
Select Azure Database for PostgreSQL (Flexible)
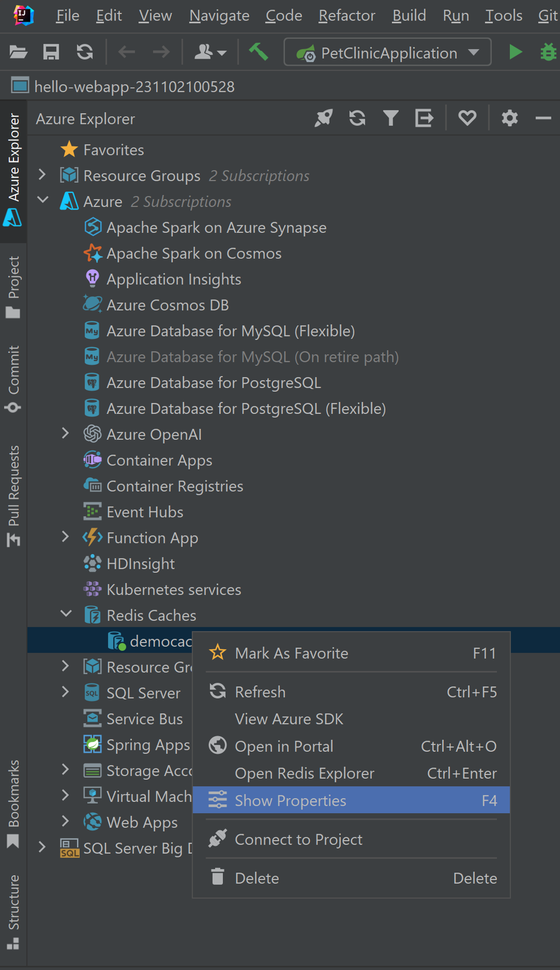235,408
